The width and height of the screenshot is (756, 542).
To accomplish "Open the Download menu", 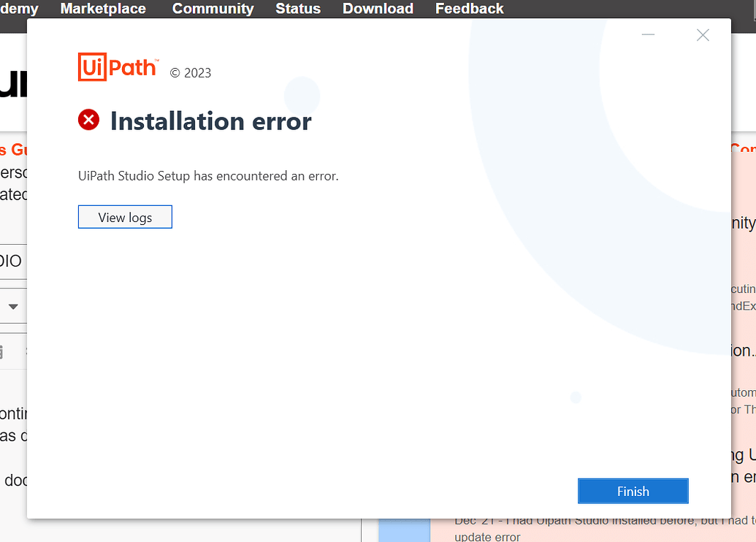I will (x=378, y=9).
